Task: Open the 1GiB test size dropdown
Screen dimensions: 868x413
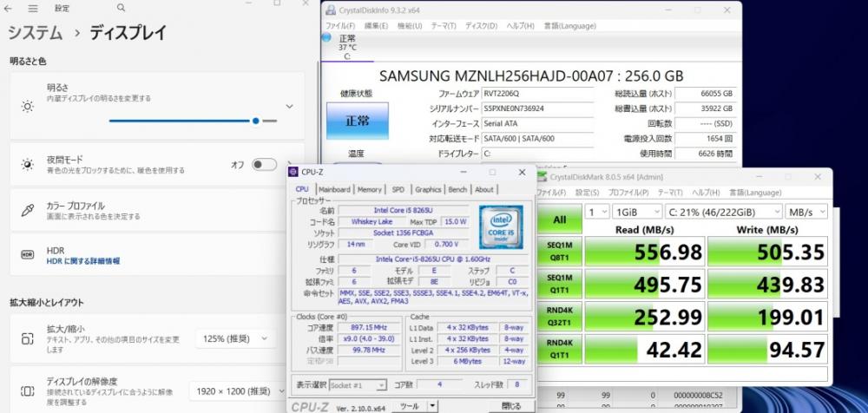Action: point(636,212)
